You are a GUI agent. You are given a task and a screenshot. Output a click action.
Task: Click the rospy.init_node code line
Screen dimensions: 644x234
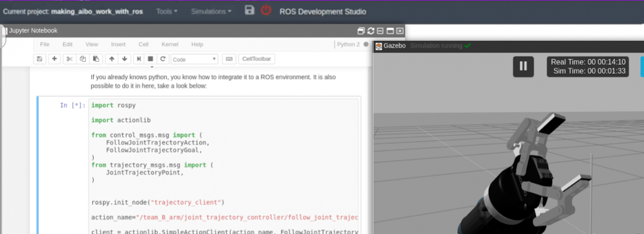coord(158,202)
